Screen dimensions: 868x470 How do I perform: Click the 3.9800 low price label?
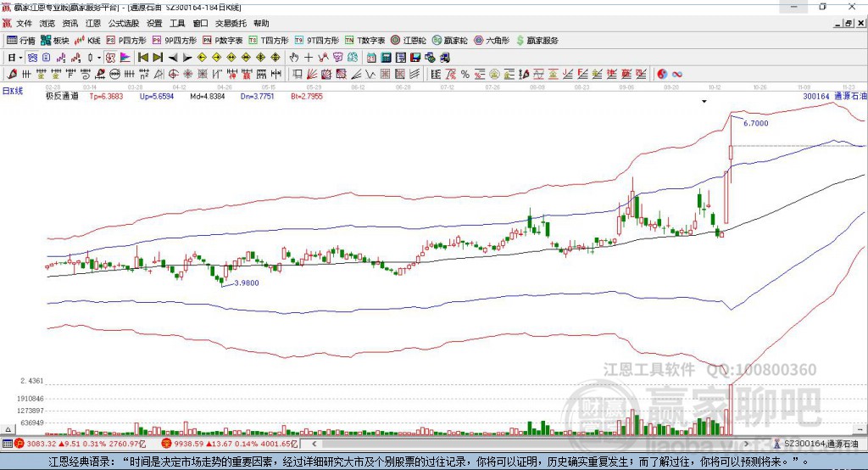(247, 283)
